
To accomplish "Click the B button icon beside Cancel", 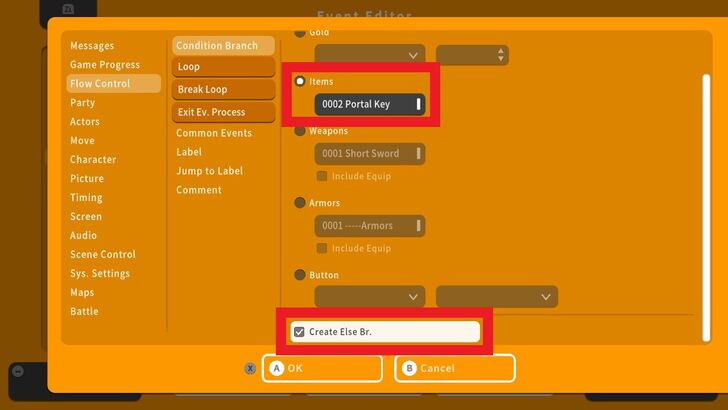I will [408, 368].
